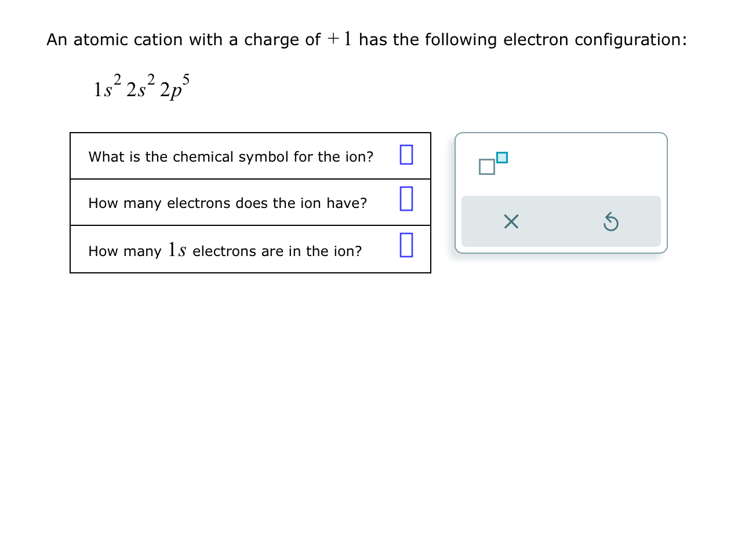Click the question title text
This screenshot has width=756, height=559.
point(367,39)
